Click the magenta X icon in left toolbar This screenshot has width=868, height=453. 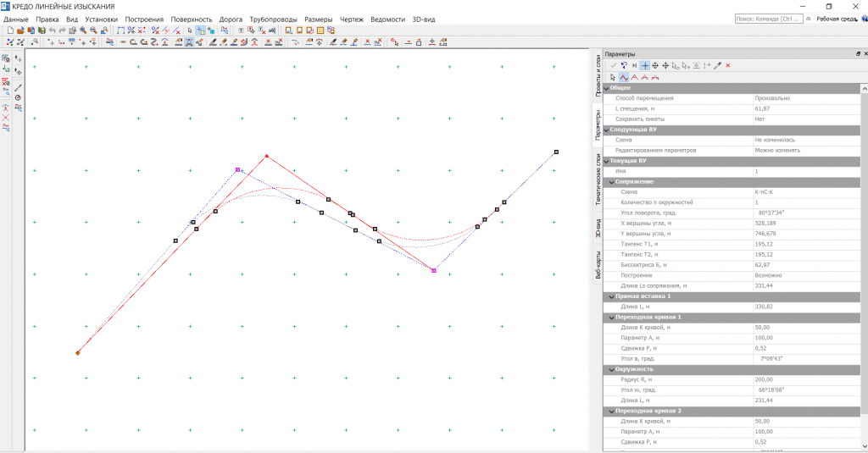[5, 117]
